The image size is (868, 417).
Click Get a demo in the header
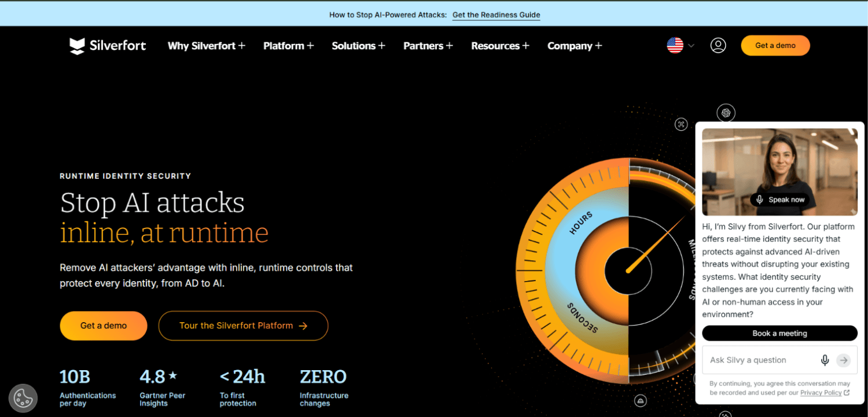click(775, 46)
